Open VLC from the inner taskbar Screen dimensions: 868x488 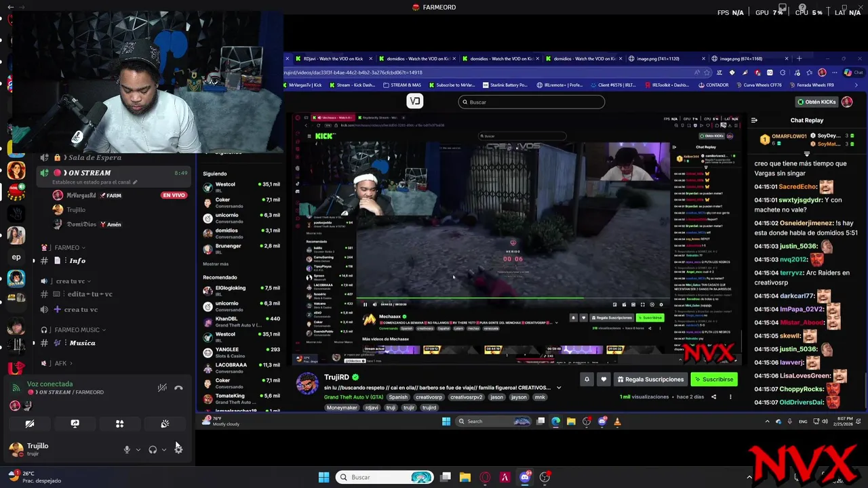coord(617,421)
